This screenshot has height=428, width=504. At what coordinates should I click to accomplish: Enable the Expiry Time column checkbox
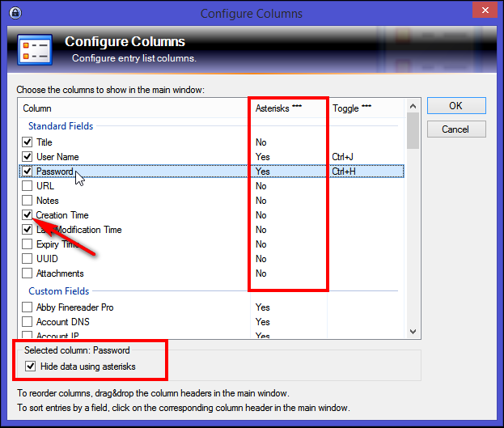tap(28, 244)
